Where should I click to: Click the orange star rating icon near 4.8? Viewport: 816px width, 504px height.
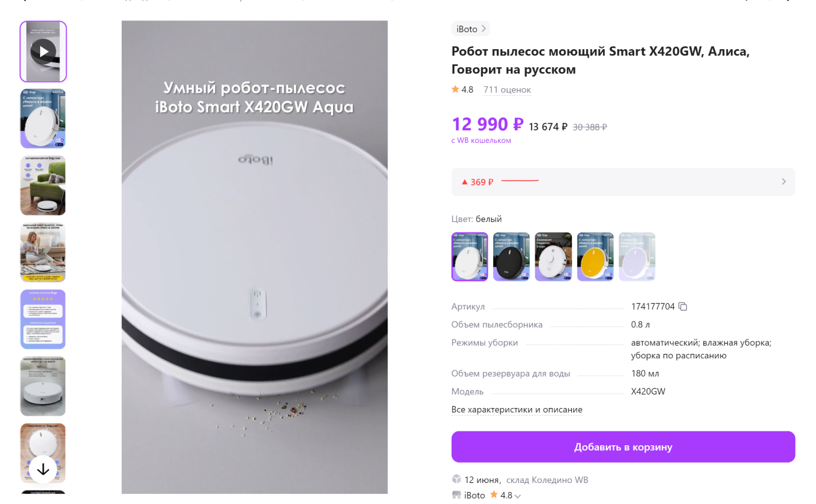(455, 89)
